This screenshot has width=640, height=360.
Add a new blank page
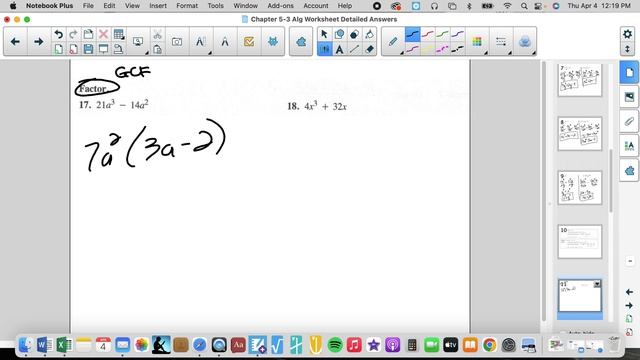point(58,49)
